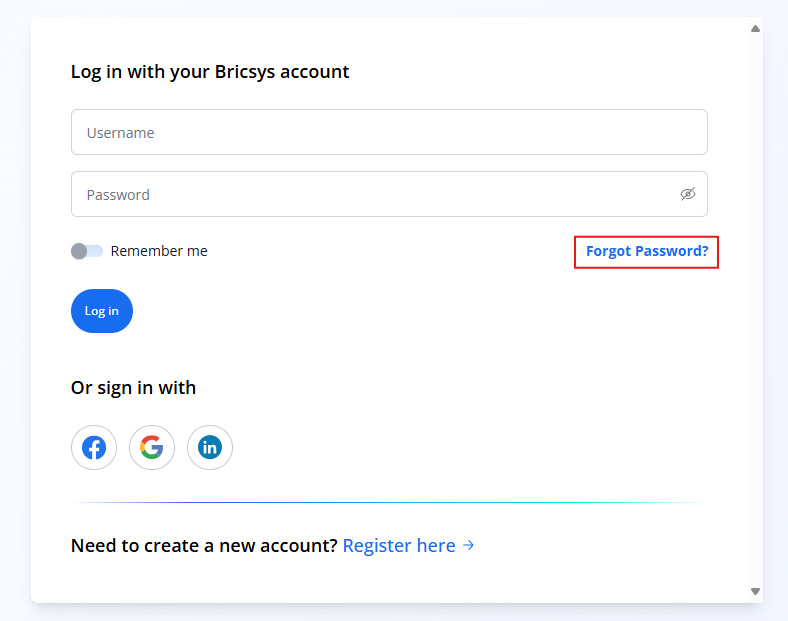Click the gray knob of Remember me switch
The width and height of the screenshot is (788, 621).
point(79,251)
